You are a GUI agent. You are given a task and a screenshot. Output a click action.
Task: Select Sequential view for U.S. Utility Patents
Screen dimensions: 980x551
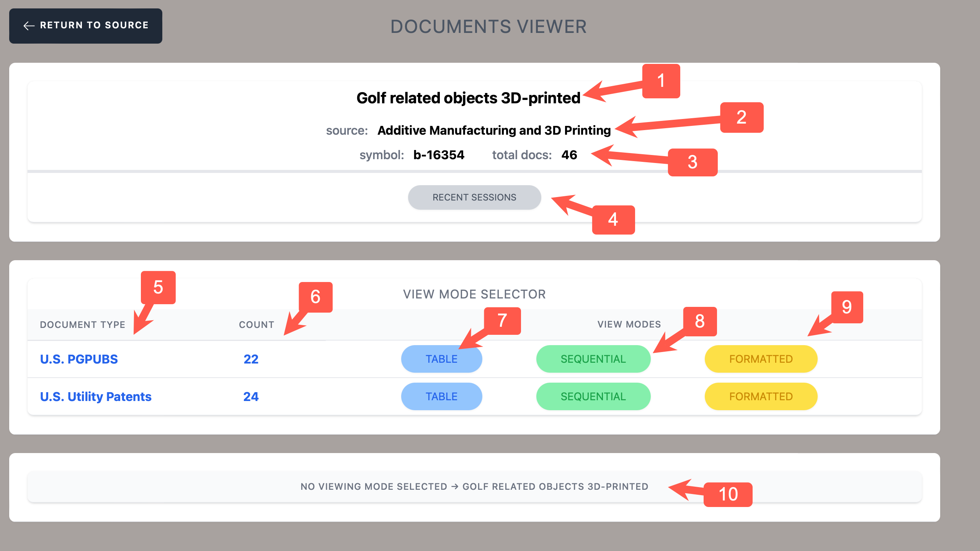(593, 396)
